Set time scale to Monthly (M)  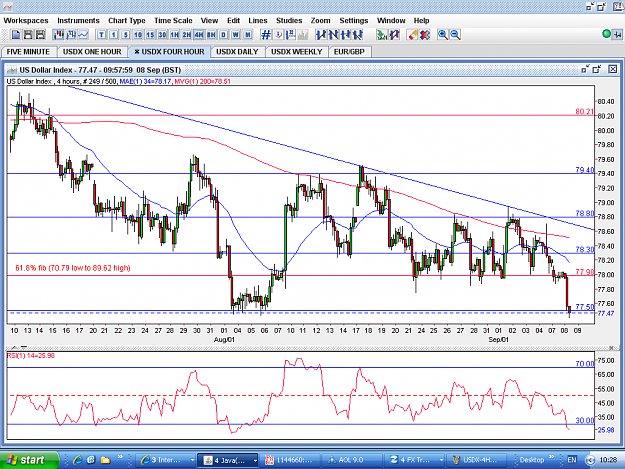(x=248, y=35)
